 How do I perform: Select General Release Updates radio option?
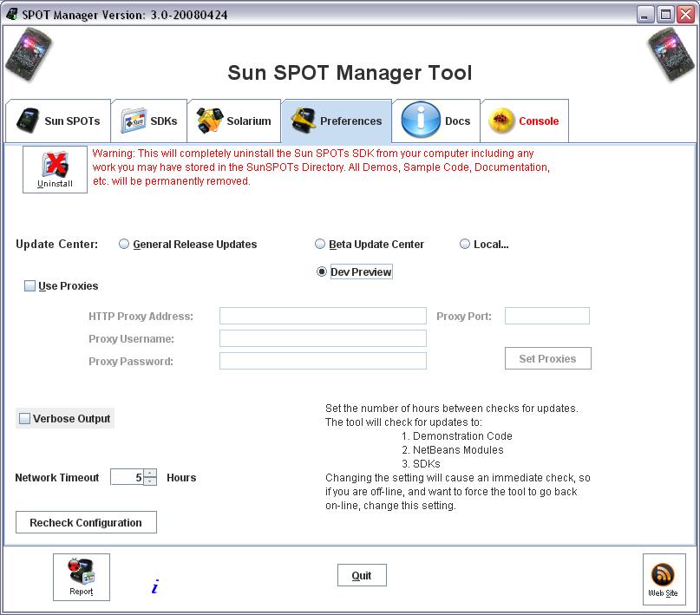point(124,245)
